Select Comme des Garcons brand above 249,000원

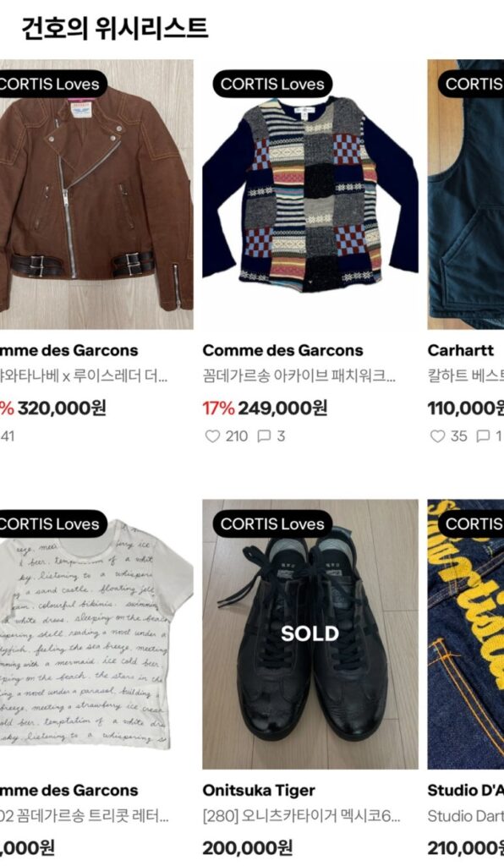point(282,351)
